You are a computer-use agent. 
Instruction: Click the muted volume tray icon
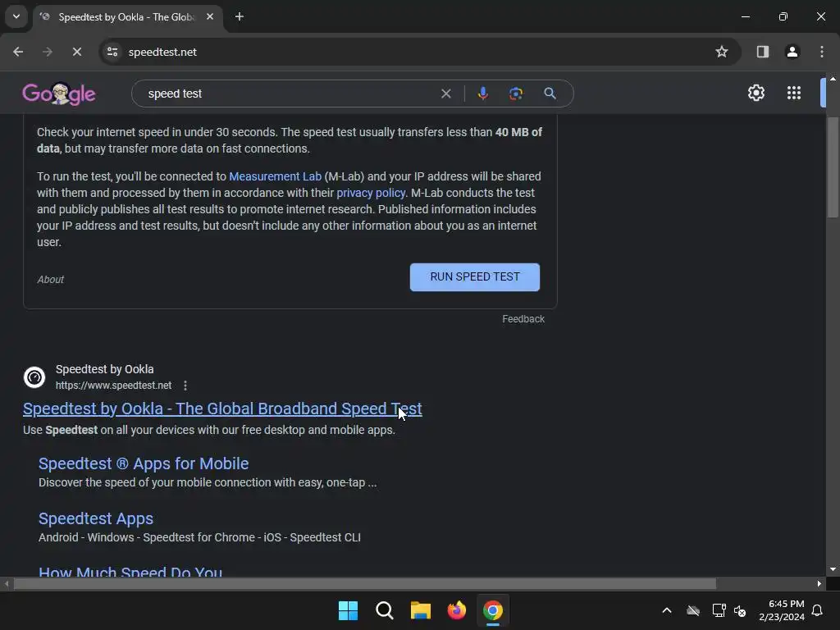[x=740, y=610]
